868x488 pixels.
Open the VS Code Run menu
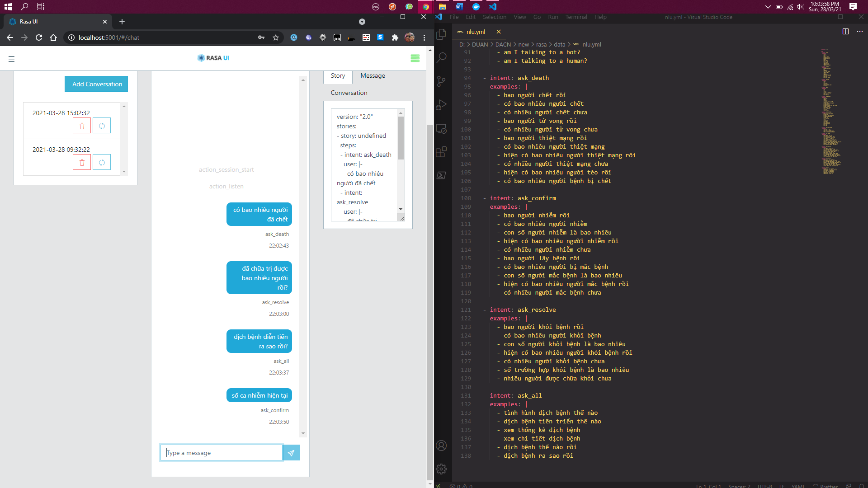553,17
